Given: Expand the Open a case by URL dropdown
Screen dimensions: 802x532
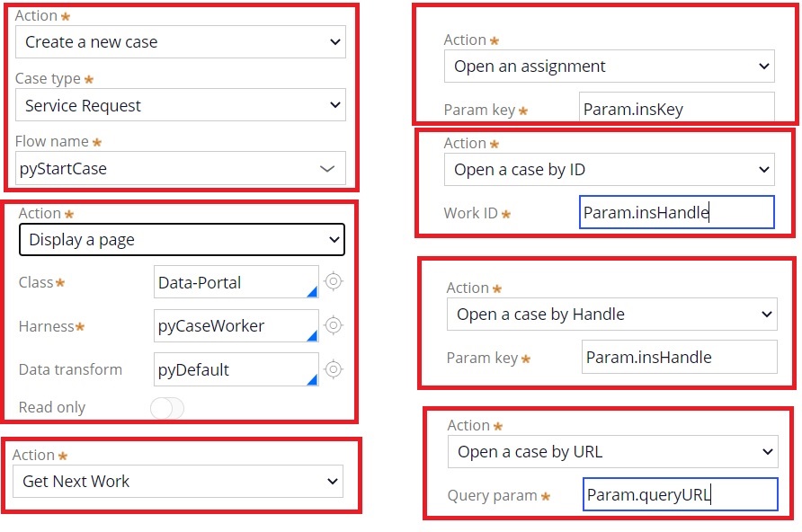Looking at the screenshot, I should pyautogui.click(x=613, y=452).
